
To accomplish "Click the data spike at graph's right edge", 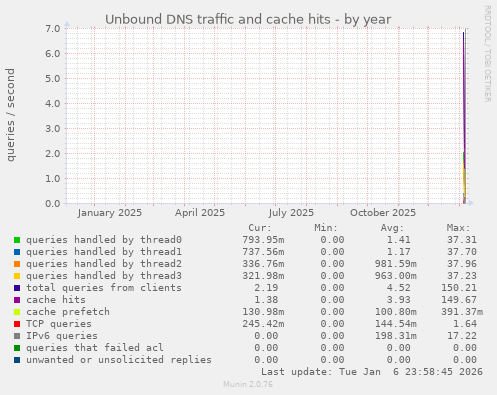I will (464, 117).
